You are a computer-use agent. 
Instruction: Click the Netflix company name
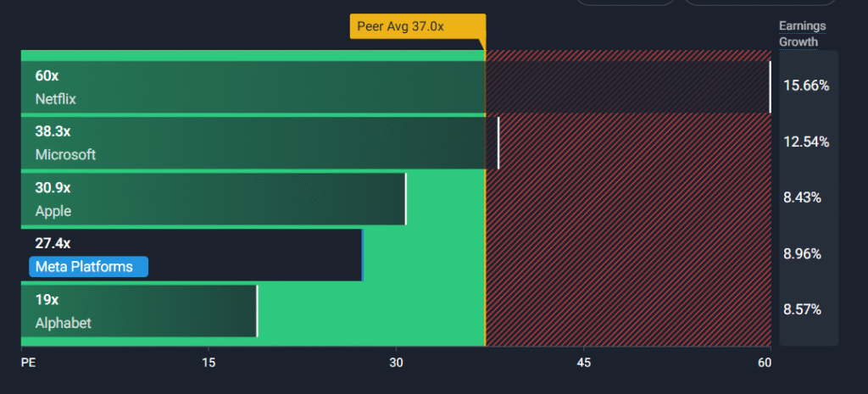(x=56, y=99)
